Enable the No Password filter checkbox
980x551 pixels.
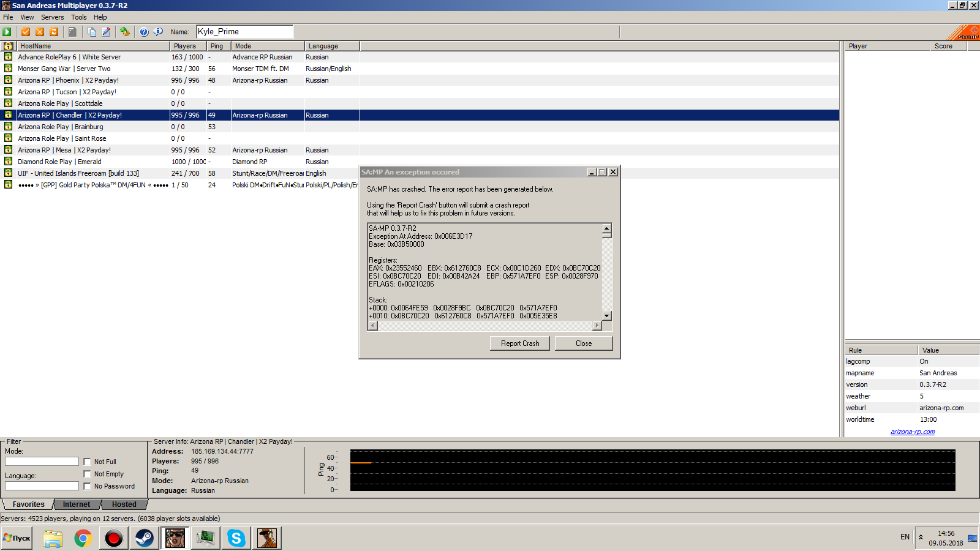87,486
